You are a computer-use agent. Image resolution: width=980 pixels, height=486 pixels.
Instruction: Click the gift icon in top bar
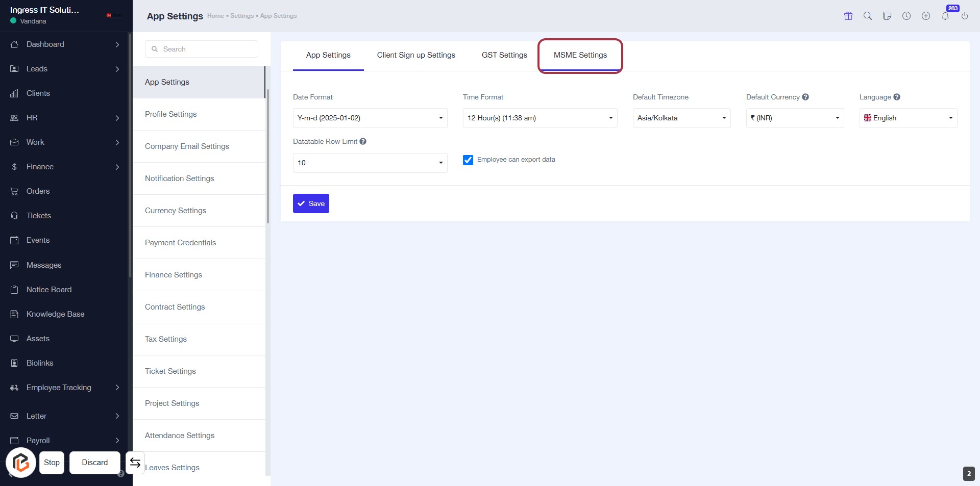coord(848,16)
